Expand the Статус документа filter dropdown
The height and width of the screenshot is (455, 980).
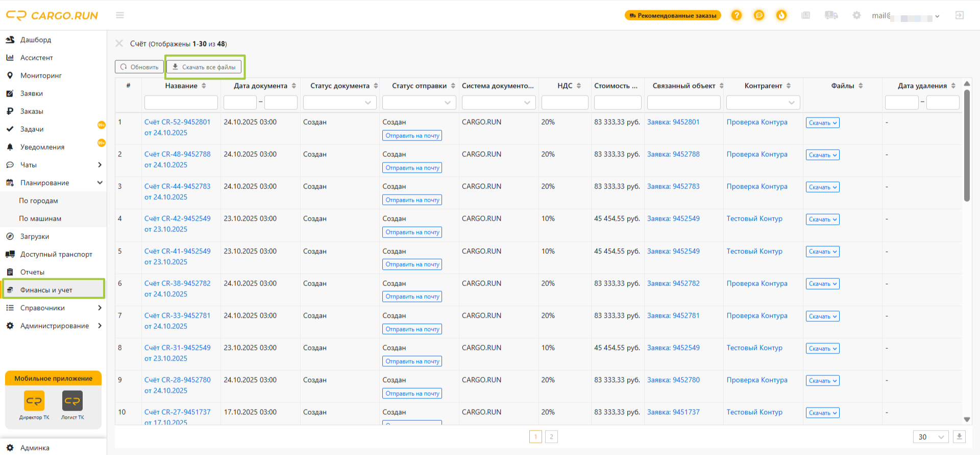tap(339, 103)
